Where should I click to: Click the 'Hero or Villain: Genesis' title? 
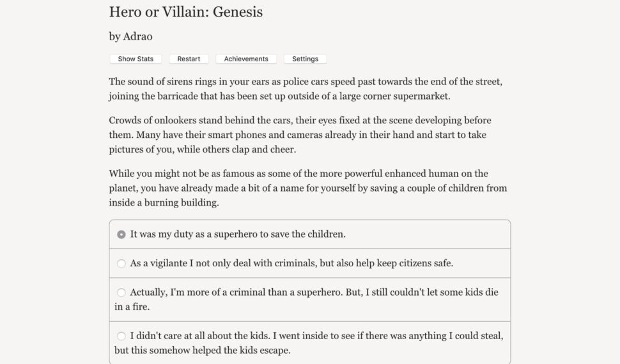(186, 12)
